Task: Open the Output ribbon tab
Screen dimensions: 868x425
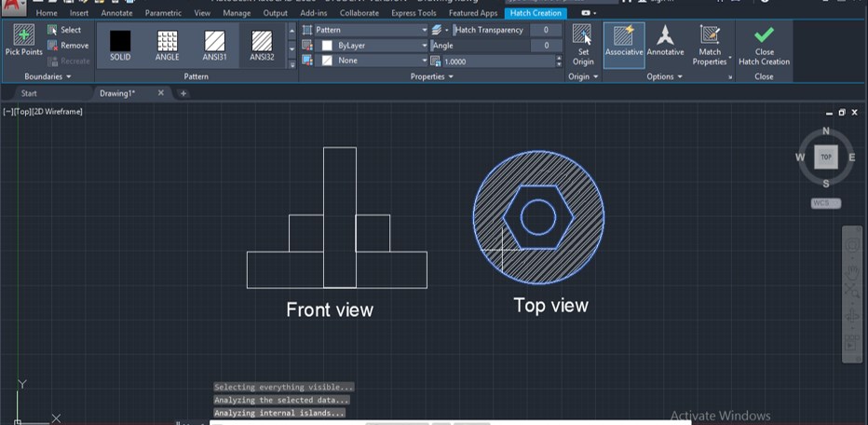Action: coord(275,13)
